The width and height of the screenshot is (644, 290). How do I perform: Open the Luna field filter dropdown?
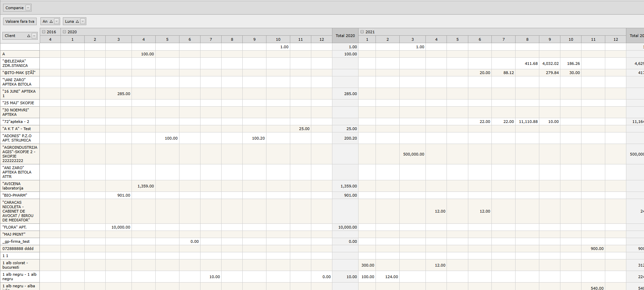[x=83, y=21]
